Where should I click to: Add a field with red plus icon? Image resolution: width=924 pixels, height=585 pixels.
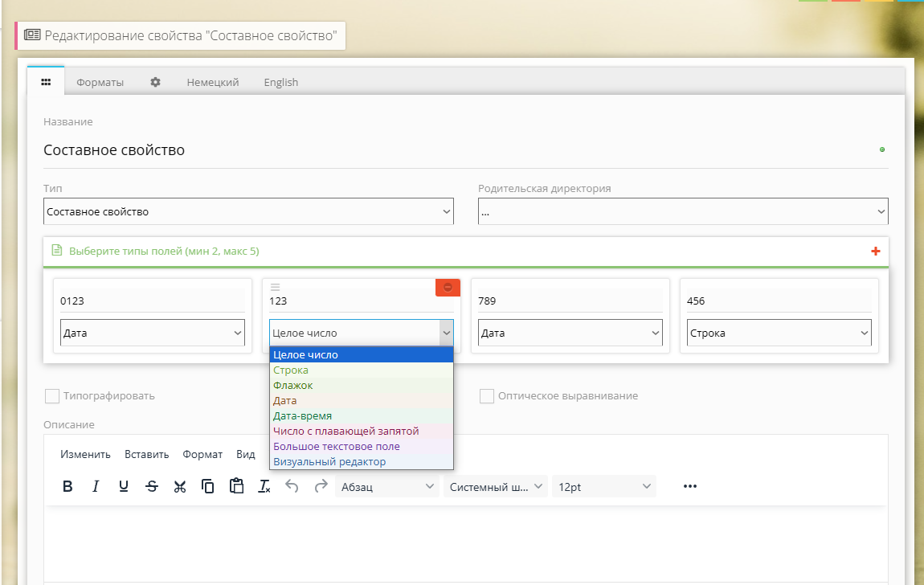pos(876,252)
